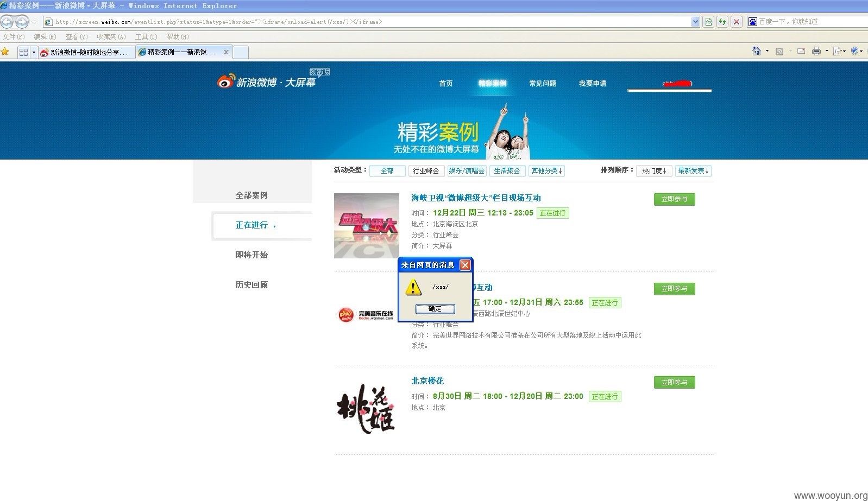Open 我要申请 in site navigation
This screenshot has width=868, height=501.
pyautogui.click(x=593, y=84)
